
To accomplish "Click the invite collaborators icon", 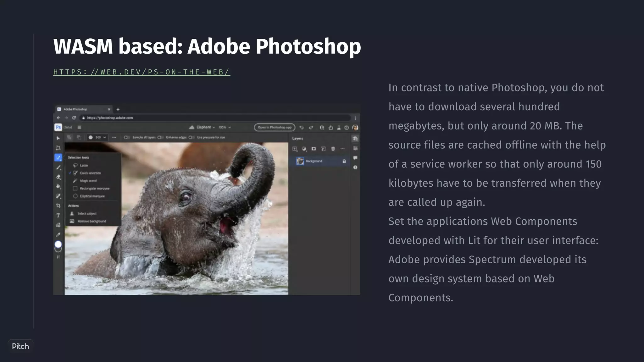I will 322,127.
